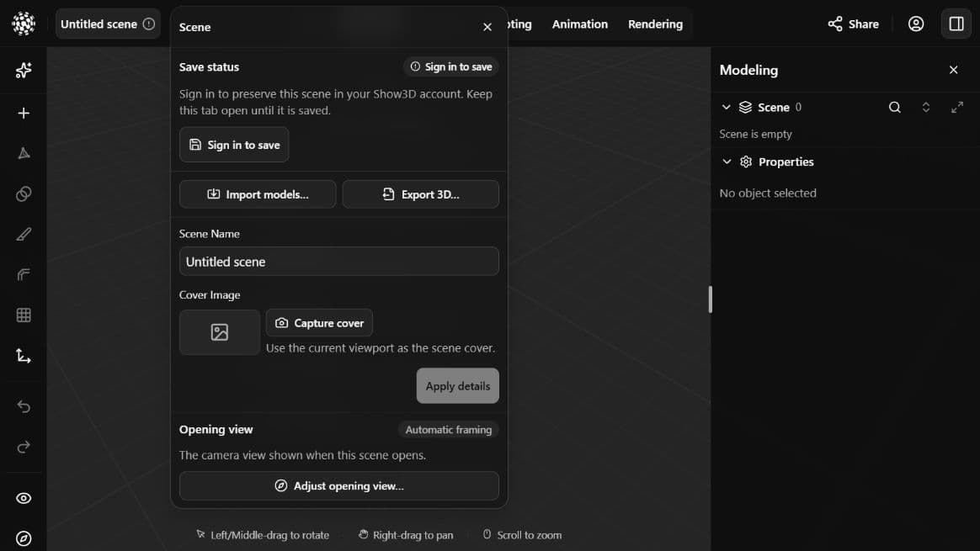Click the compass navigation icon in sidebar

tap(24, 538)
